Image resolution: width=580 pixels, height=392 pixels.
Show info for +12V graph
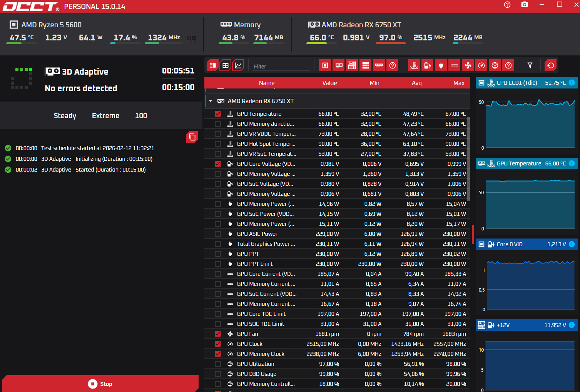[x=572, y=325]
